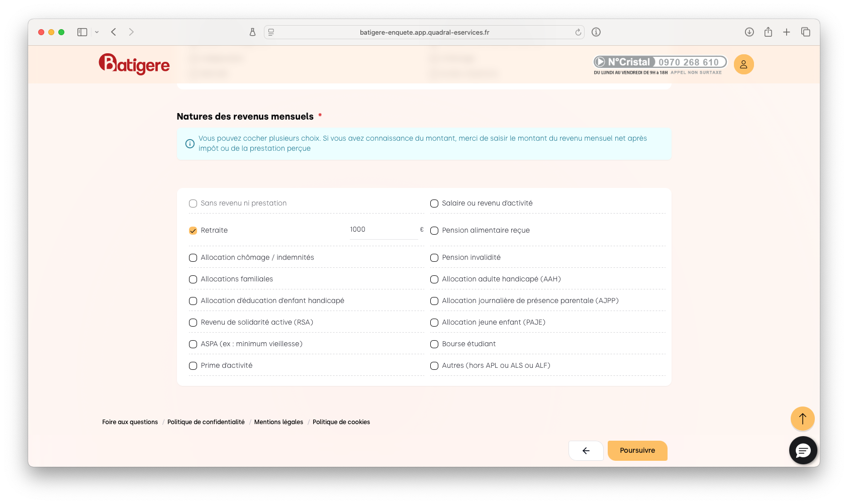The width and height of the screenshot is (848, 504).
Task: Open the chat support bubble
Action: (x=803, y=450)
